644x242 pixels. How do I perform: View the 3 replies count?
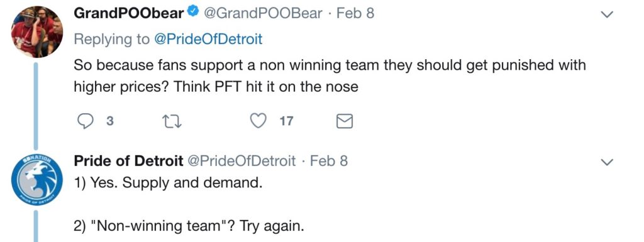pos(109,121)
